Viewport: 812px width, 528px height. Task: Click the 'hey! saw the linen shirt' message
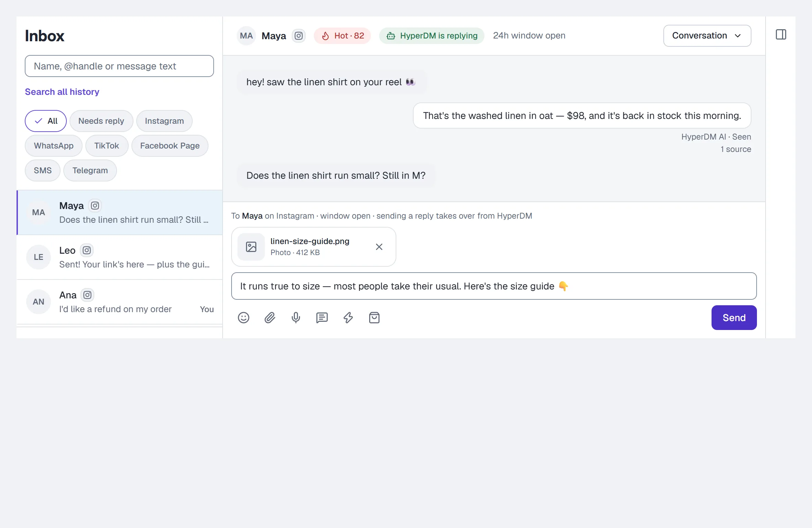[332, 82]
